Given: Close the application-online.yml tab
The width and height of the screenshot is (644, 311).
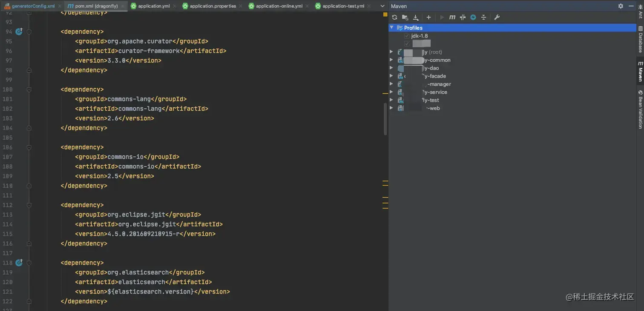Looking at the screenshot, I should tap(307, 6).
